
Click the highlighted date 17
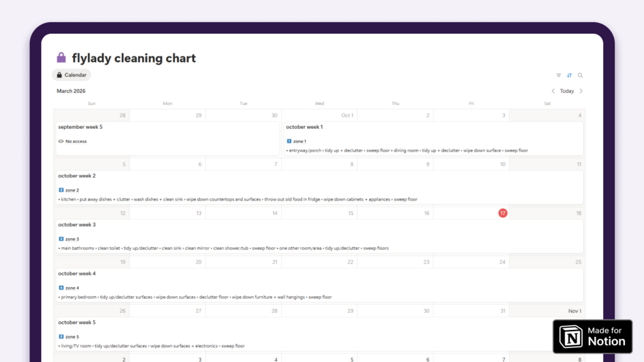point(503,213)
